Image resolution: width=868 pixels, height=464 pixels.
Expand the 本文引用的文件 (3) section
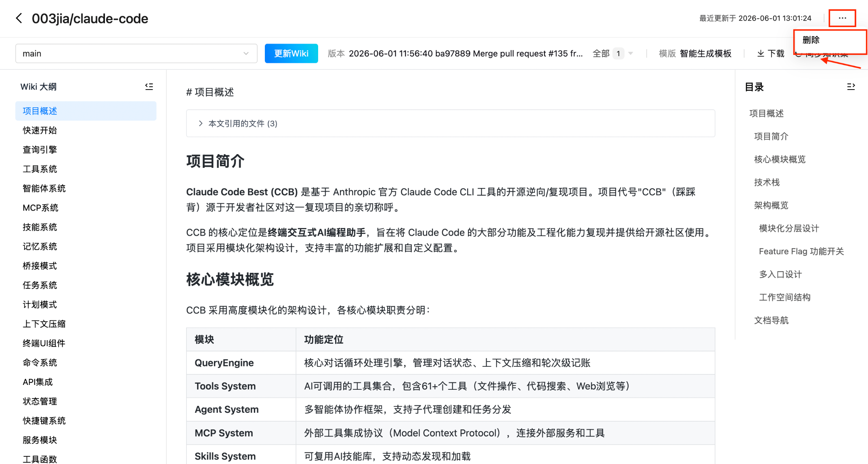click(451, 123)
